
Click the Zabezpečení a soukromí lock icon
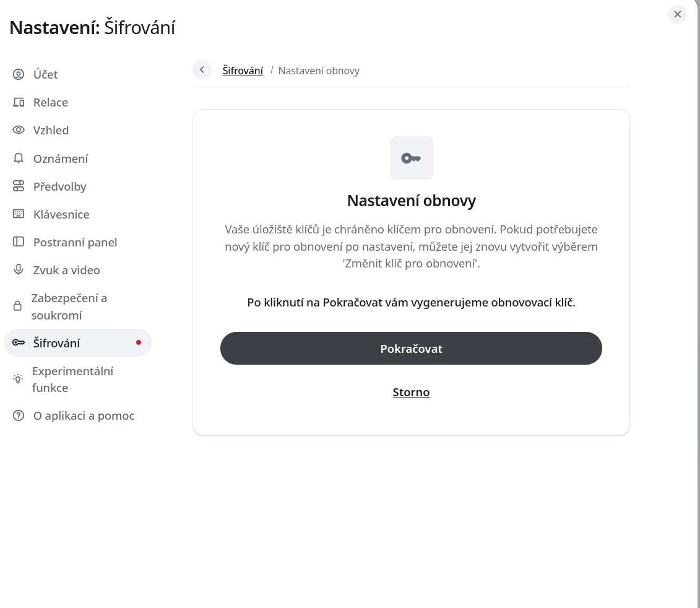coord(18,306)
